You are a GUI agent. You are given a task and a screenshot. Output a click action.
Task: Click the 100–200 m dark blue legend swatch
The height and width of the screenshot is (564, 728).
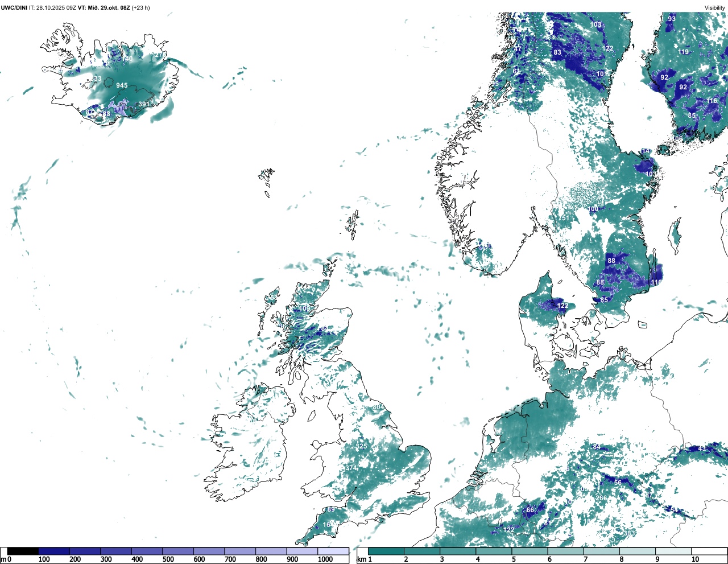[x=54, y=551]
